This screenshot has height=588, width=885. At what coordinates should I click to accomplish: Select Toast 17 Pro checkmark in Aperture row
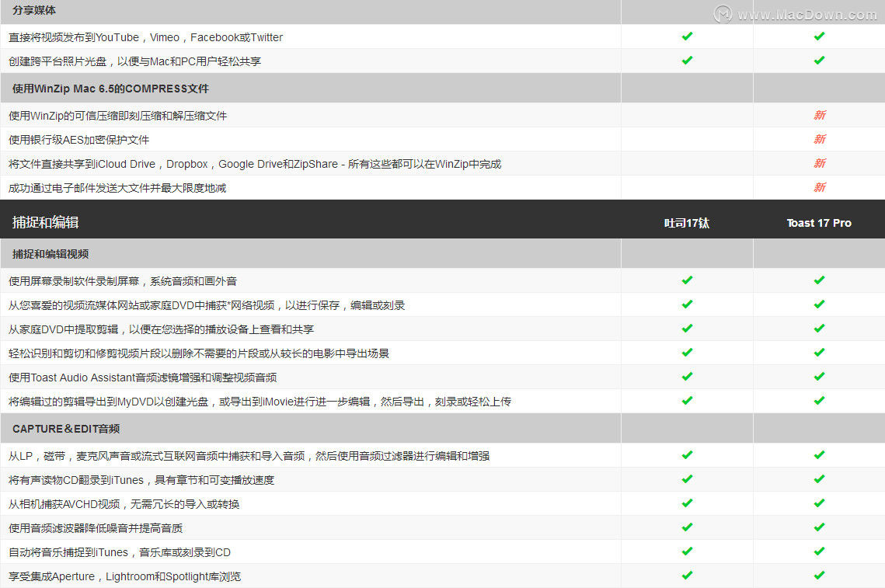pyautogui.click(x=820, y=576)
